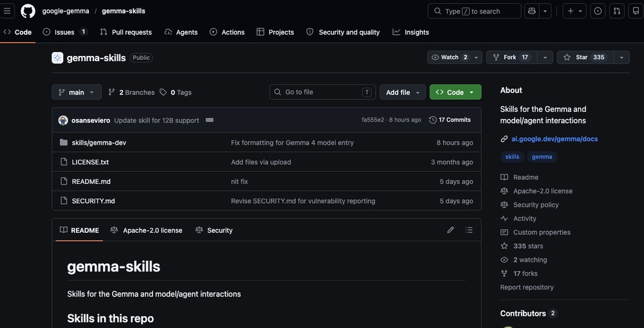The width and height of the screenshot is (644, 328).
Task: Open Custom properties link in sidebar
Action: coord(536,232)
